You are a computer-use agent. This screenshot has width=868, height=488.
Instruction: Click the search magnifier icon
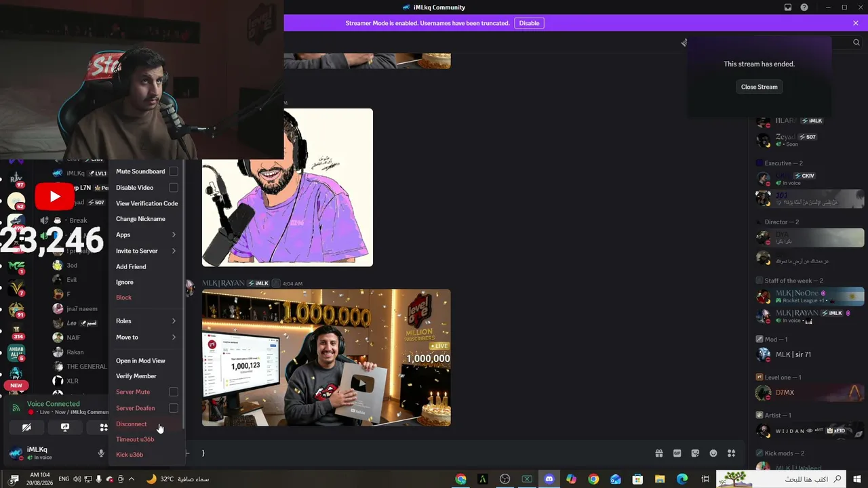[x=856, y=42]
